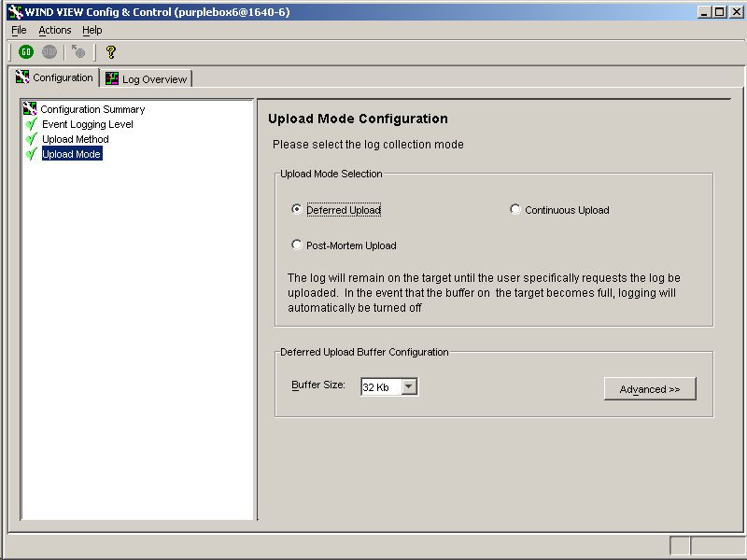The width and height of the screenshot is (747, 560).
Task: Open help with the question mark toolbar icon
Action: click(x=109, y=52)
